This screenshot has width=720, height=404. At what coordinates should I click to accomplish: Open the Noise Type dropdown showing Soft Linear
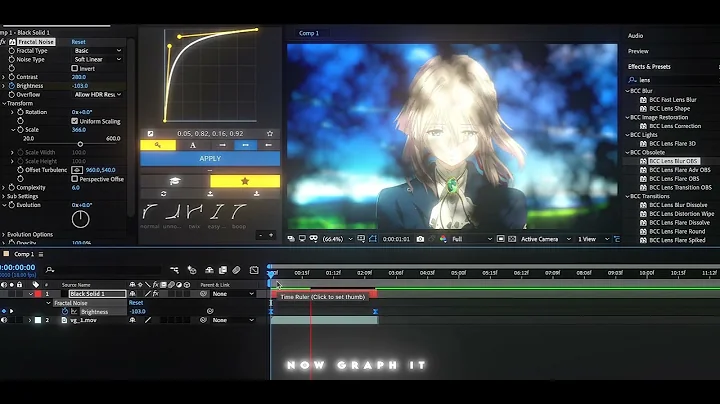(97, 59)
